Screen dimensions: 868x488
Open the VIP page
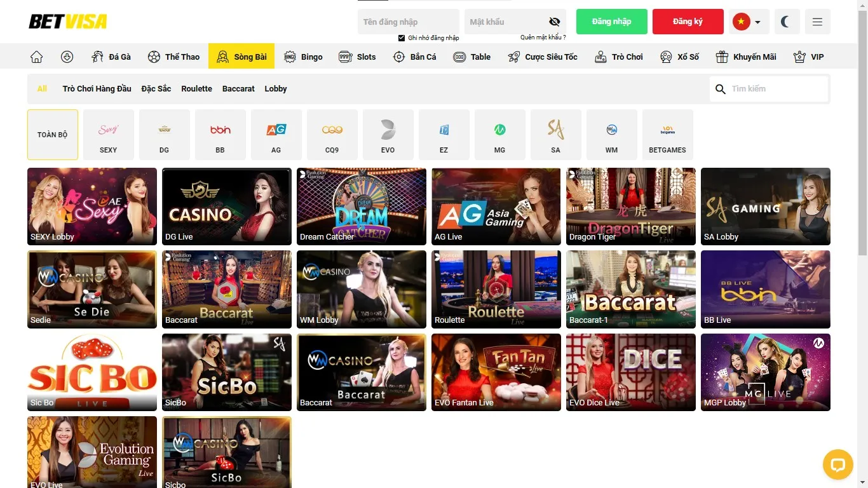809,57
